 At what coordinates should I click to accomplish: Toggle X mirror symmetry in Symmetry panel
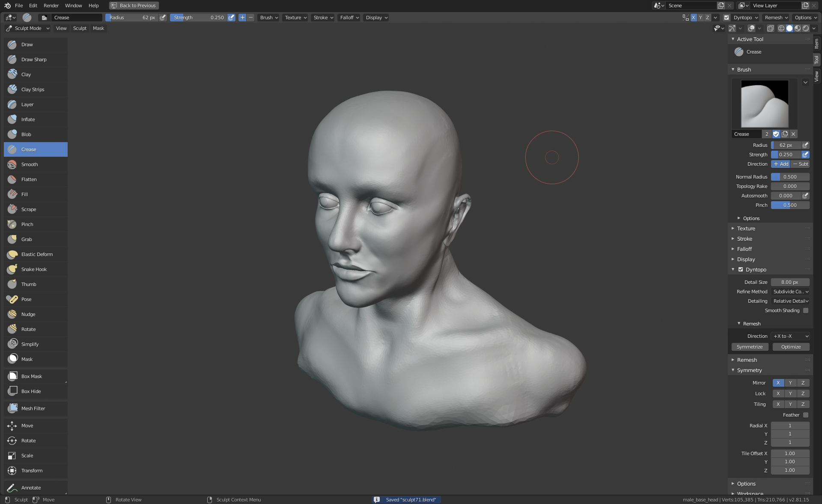[778, 383]
